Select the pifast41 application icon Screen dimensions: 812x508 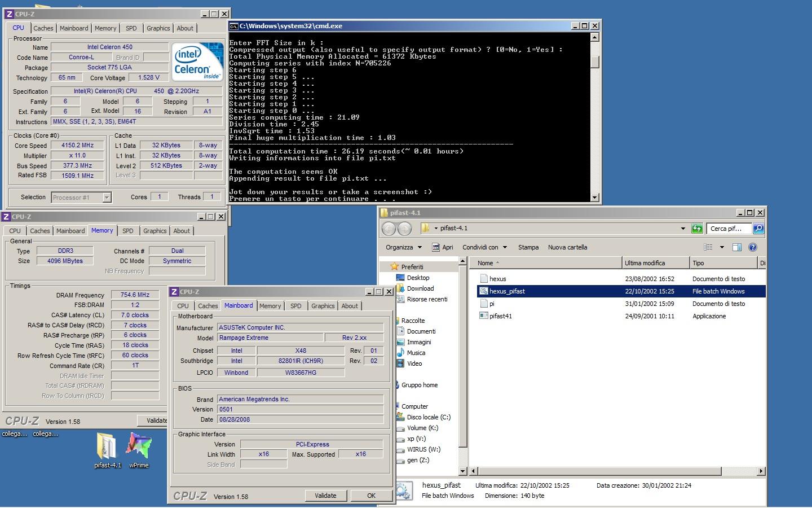(x=483, y=316)
